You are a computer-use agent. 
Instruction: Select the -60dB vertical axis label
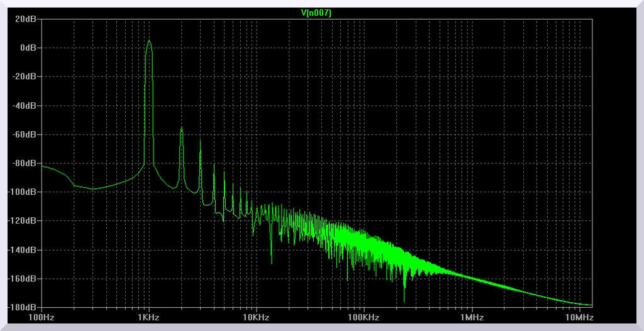(x=26, y=134)
